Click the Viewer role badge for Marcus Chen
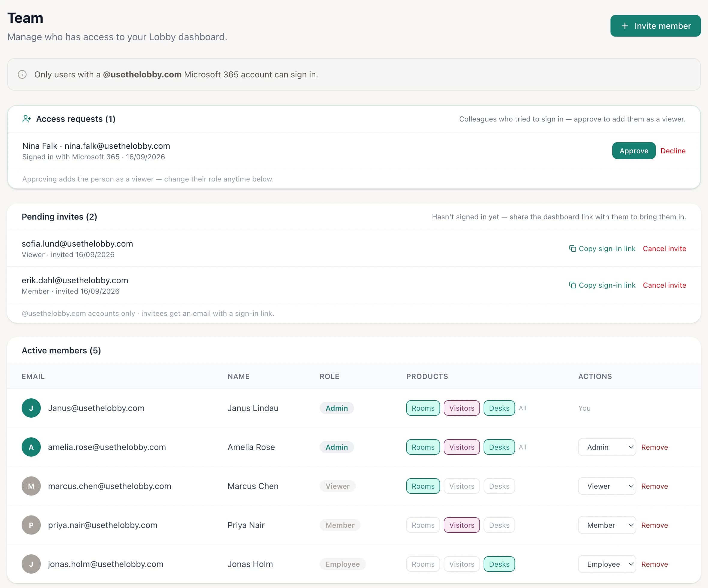Image resolution: width=708 pixels, height=588 pixels. coord(337,486)
